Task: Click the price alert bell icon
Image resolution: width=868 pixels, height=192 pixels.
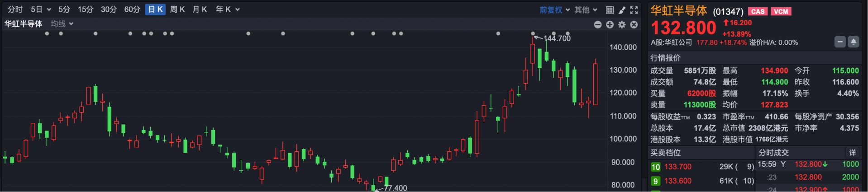Action: pyautogui.click(x=853, y=42)
